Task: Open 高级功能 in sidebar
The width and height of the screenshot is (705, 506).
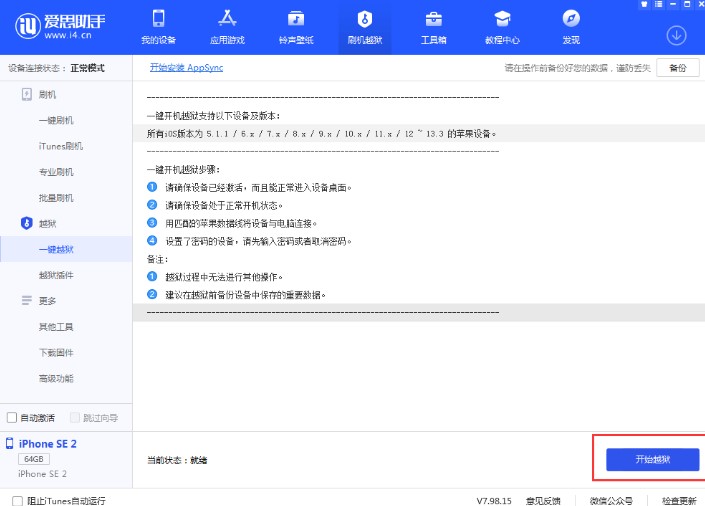Action: [x=56, y=378]
